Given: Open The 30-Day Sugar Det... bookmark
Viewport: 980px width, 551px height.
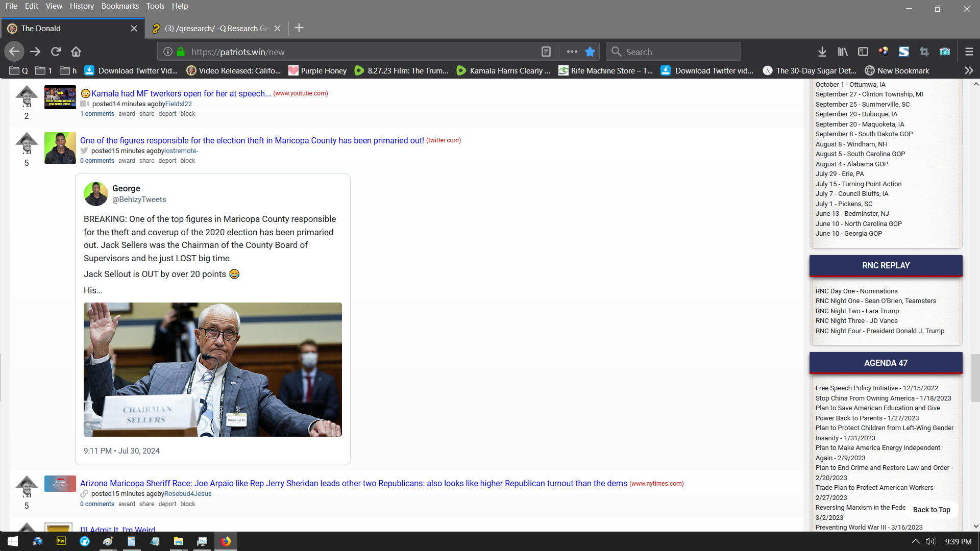Looking at the screenshot, I should pyautogui.click(x=810, y=70).
